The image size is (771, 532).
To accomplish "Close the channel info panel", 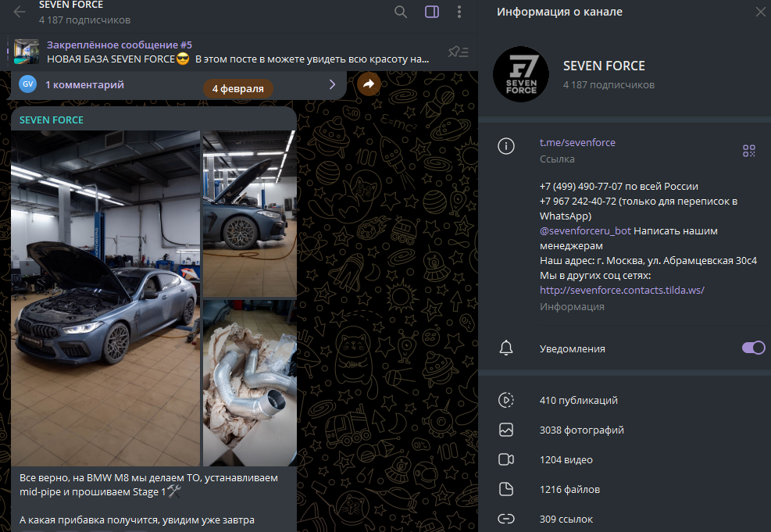I will pyautogui.click(x=760, y=12).
